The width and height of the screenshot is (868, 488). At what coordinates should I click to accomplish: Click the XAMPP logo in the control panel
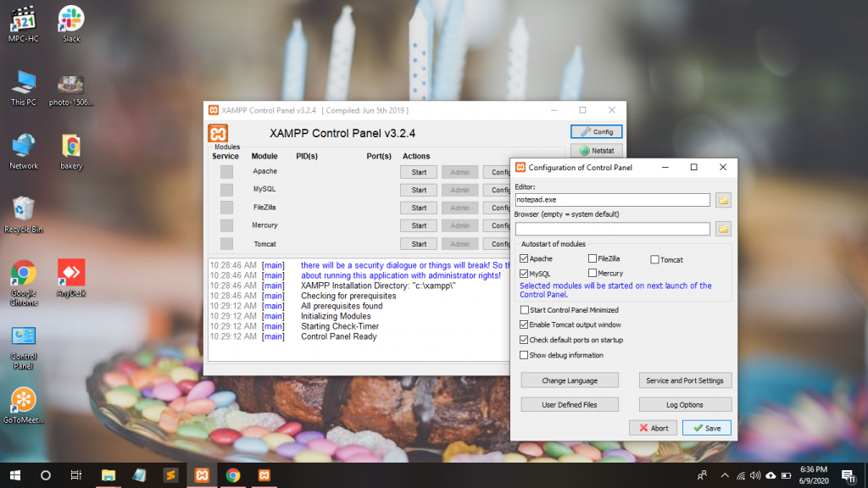pos(218,133)
